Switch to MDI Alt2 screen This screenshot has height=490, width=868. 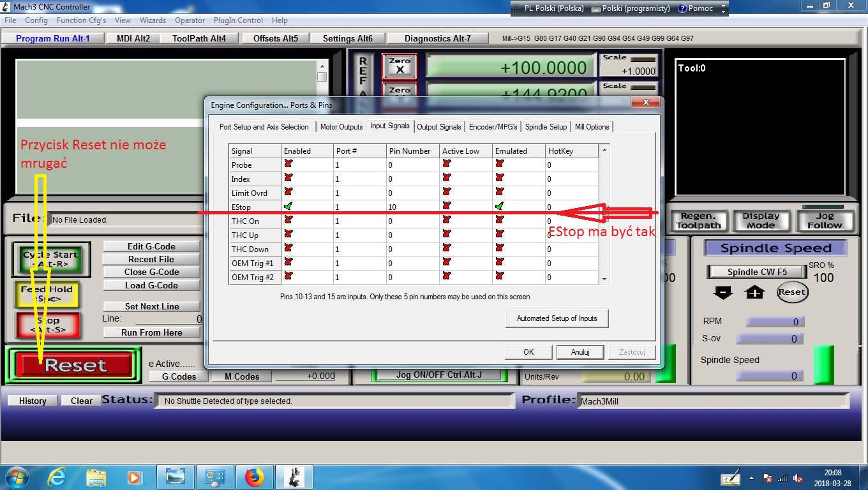tap(133, 38)
